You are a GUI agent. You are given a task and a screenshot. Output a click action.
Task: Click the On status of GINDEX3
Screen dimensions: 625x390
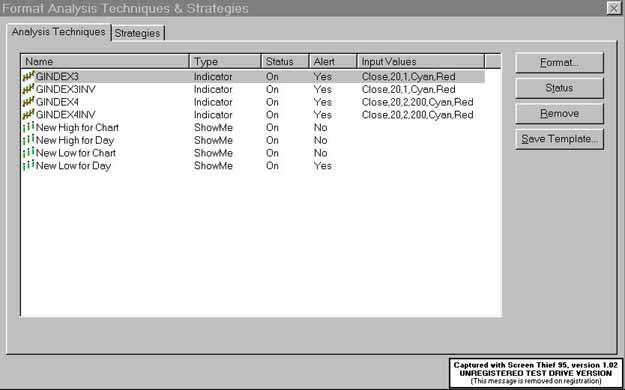pyautogui.click(x=272, y=77)
